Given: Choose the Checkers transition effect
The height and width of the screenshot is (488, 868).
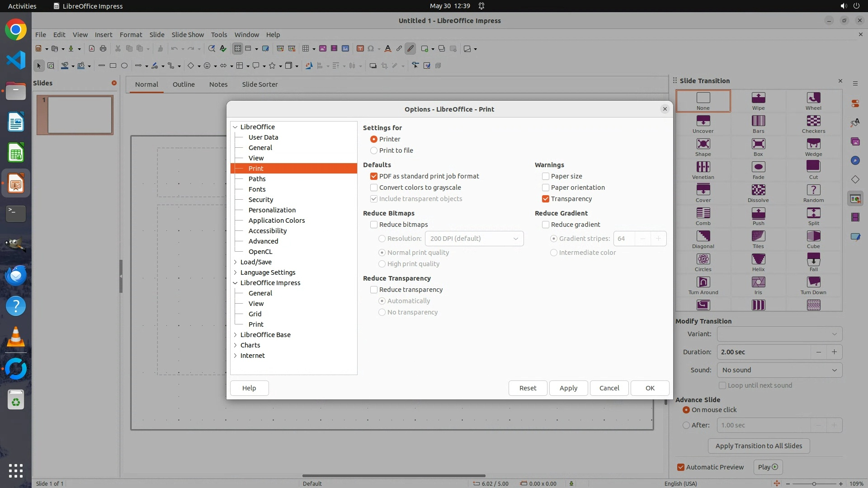Looking at the screenshot, I should 813,121.
